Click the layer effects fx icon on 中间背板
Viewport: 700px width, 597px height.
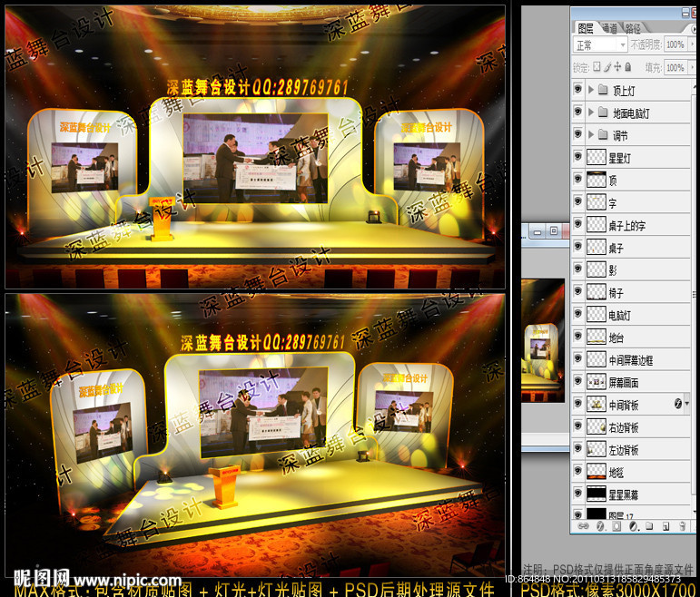(677, 403)
